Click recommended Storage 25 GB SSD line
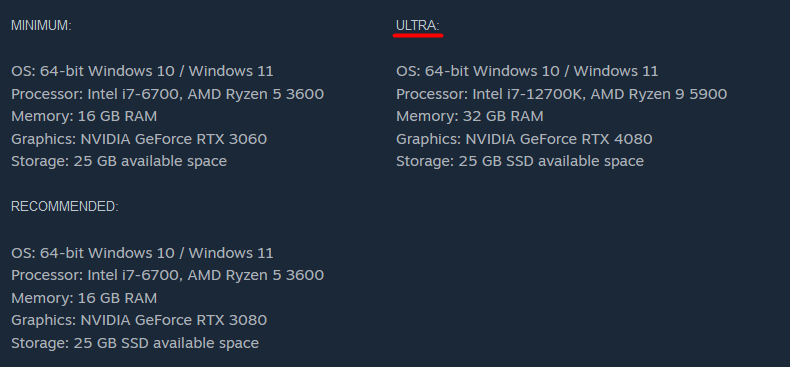The height and width of the screenshot is (367, 790). click(135, 343)
